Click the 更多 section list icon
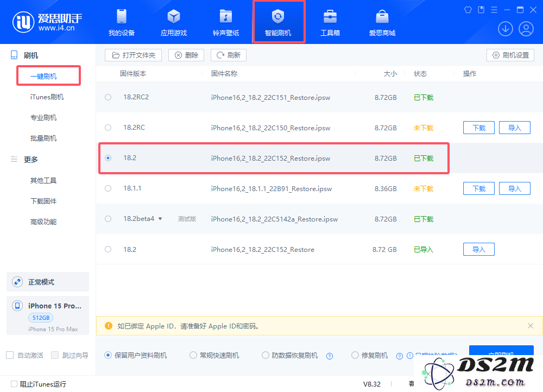 coord(14,159)
